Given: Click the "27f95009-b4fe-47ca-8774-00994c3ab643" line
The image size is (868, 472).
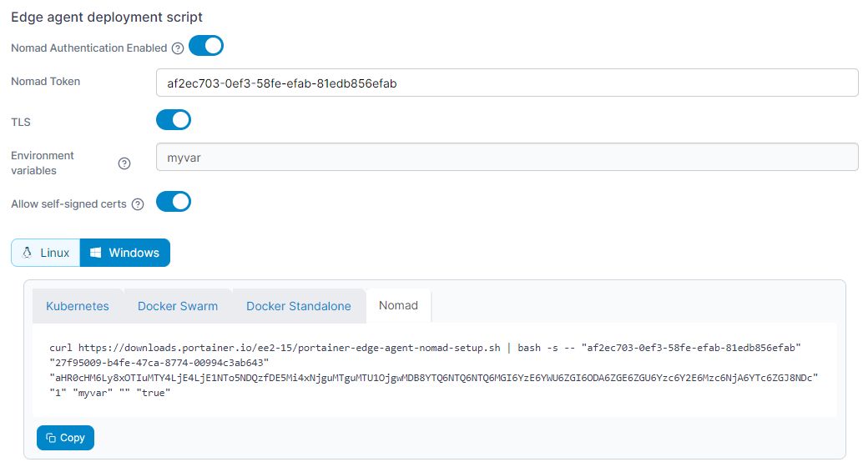Looking at the screenshot, I should coord(159,363).
